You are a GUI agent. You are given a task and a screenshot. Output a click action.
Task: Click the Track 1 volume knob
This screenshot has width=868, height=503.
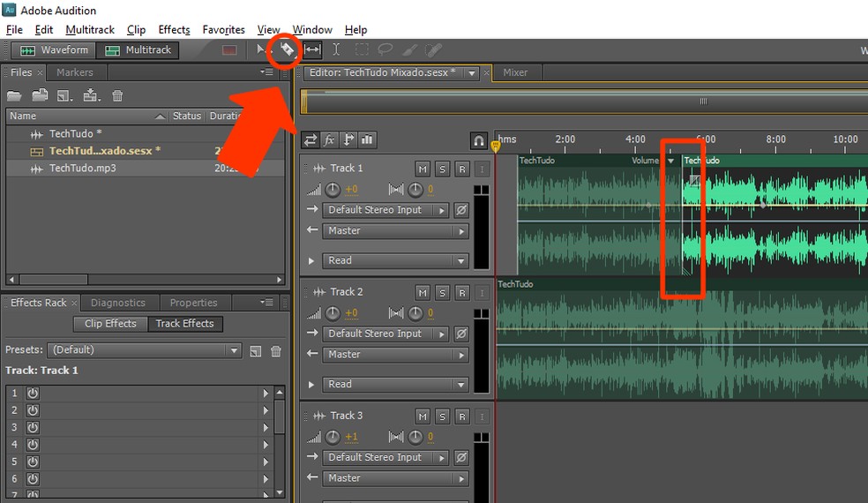[333, 190]
